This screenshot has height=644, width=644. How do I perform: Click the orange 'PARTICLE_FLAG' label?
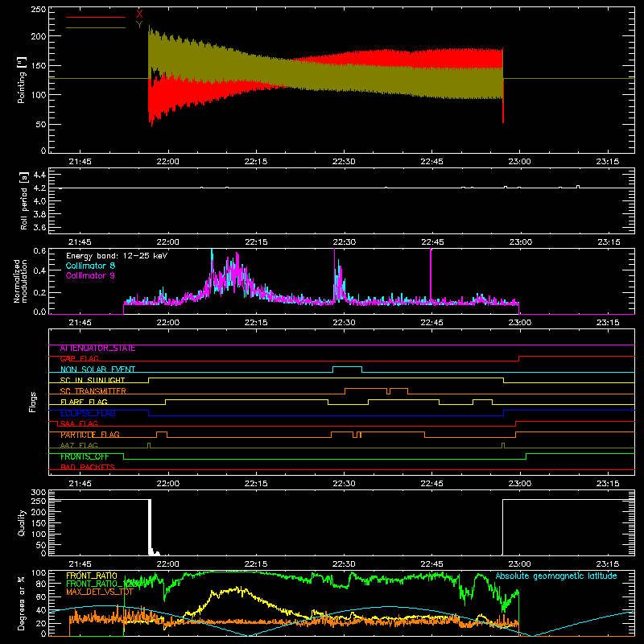[90, 435]
